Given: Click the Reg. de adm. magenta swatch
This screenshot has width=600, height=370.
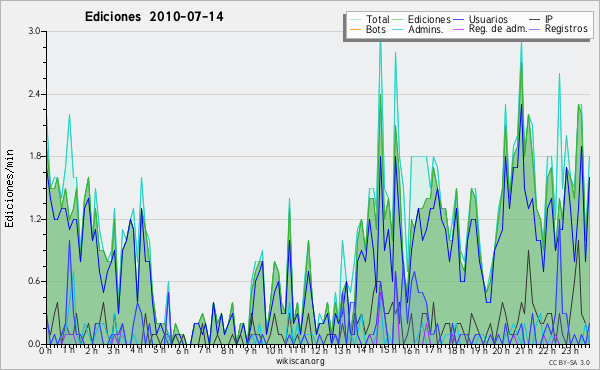Looking at the screenshot, I should (x=459, y=29).
